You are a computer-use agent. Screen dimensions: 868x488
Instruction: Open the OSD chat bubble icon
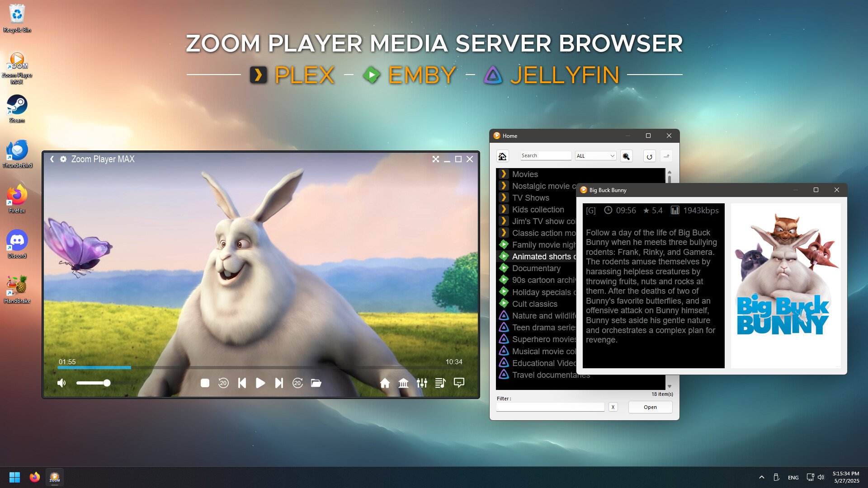pos(459,383)
